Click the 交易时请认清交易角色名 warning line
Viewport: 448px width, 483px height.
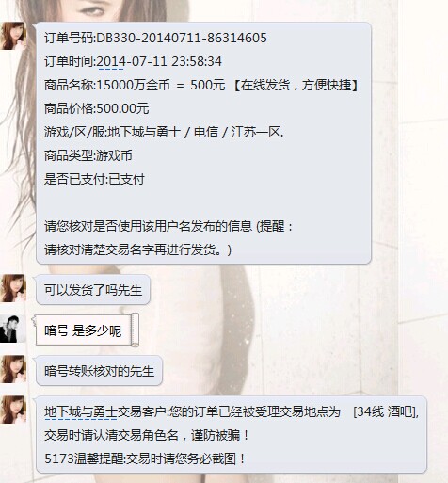tap(147, 435)
